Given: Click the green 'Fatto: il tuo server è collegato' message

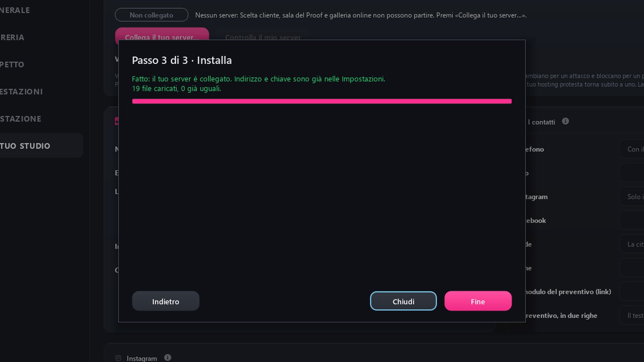Looking at the screenshot, I should pos(258,79).
